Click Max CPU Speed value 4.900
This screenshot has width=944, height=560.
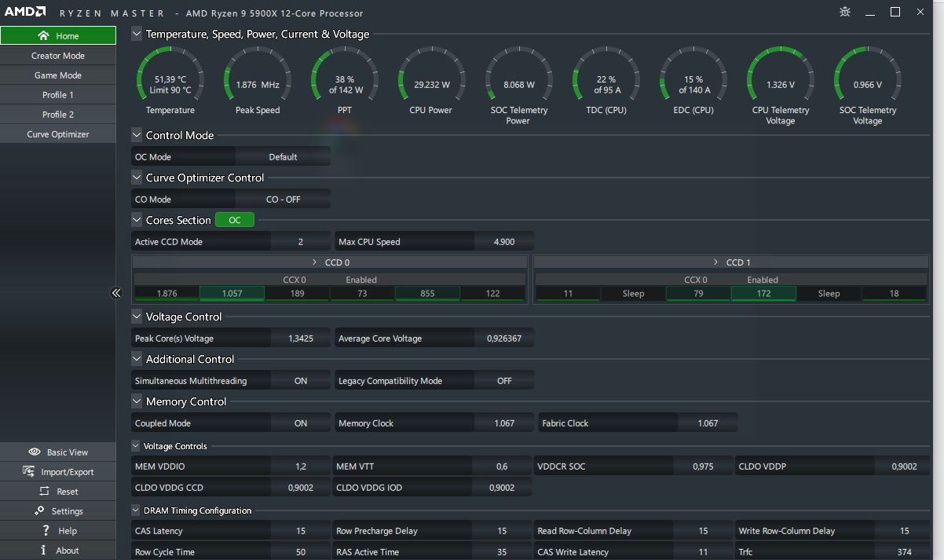[x=504, y=242]
